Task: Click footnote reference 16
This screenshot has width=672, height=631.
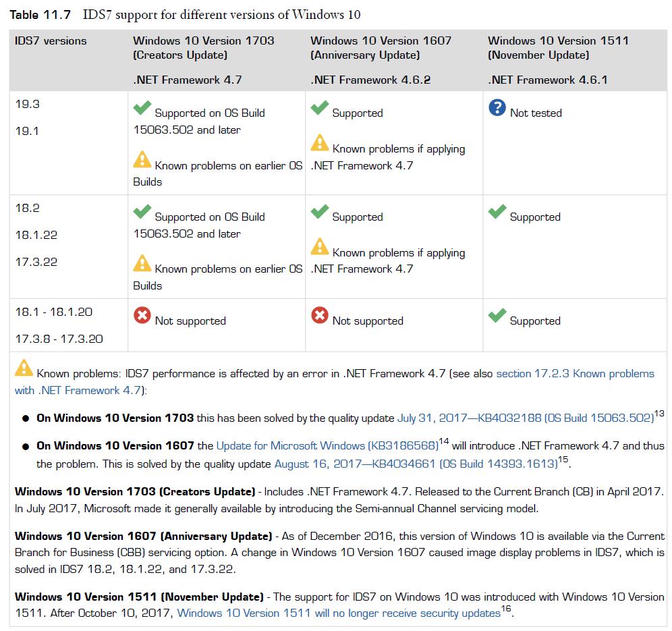Action: pyautogui.click(x=506, y=609)
